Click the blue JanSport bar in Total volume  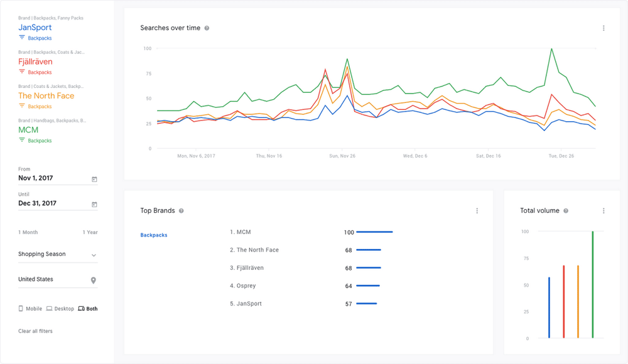tap(549, 308)
